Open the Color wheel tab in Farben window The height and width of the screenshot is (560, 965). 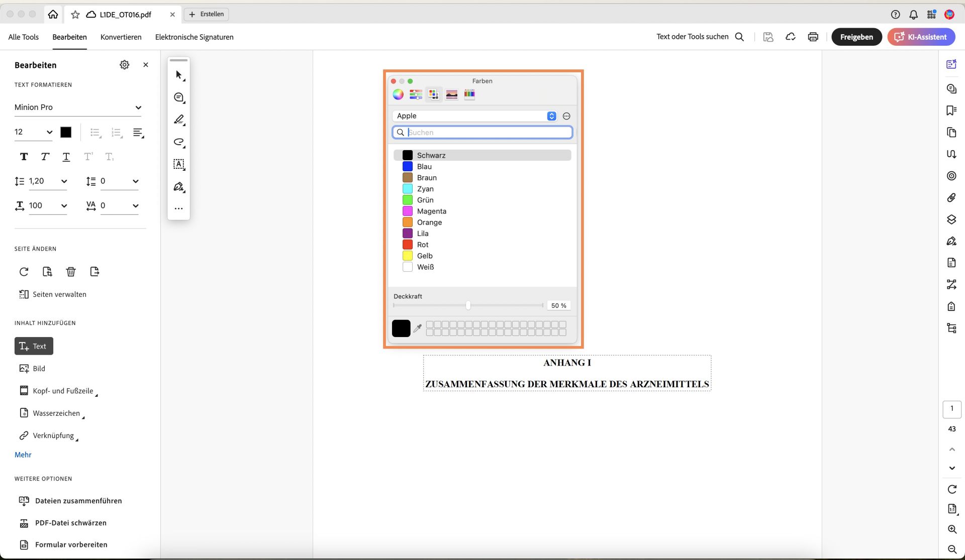tap(398, 94)
